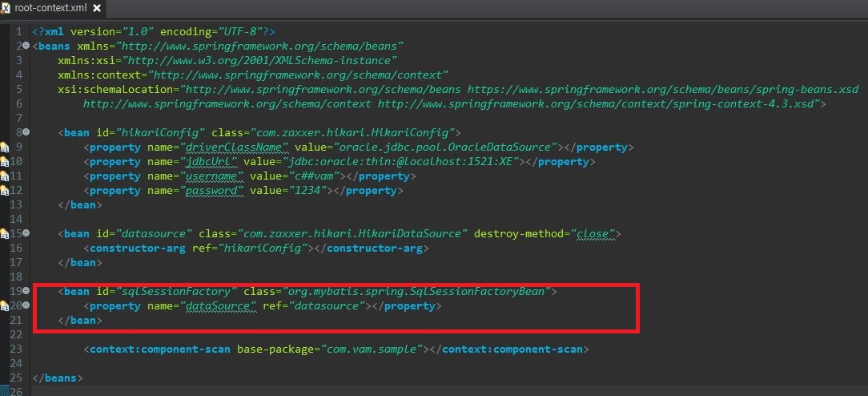Collapse the sqlSessionFactory bean fold on line 19
This screenshot has width=868, height=396.
coord(26,291)
